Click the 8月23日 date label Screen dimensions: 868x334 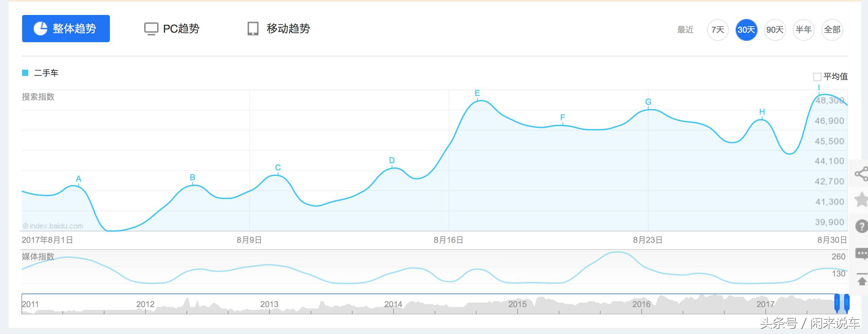pos(648,240)
